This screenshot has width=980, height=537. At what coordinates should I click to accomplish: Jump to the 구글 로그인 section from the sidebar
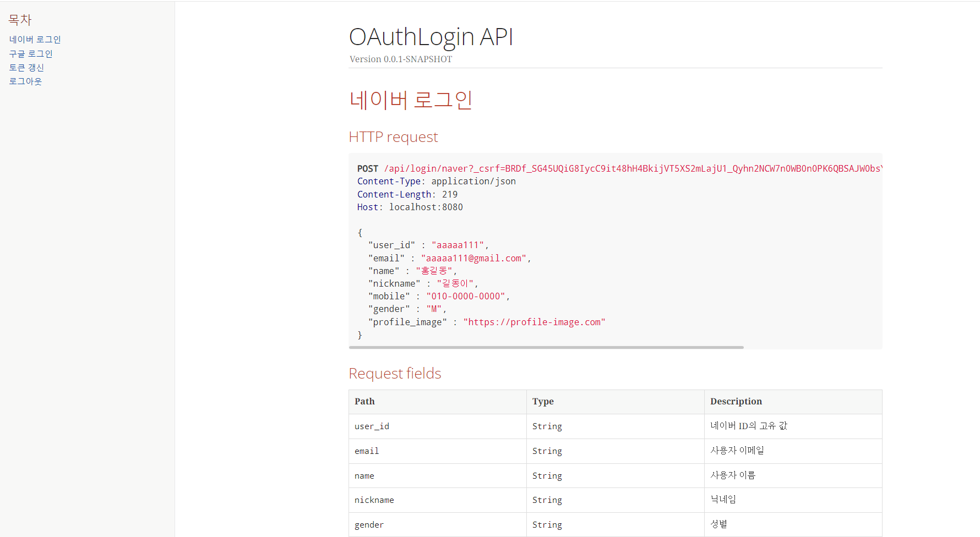point(31,54)
